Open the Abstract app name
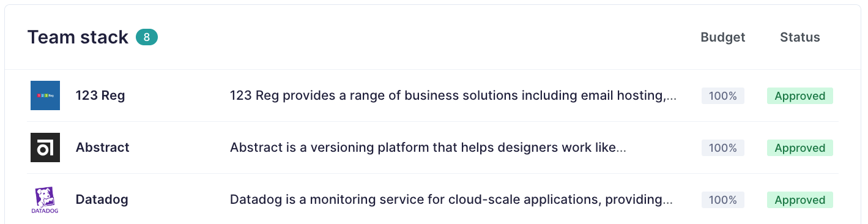Screen dimensions: 868x224 [103, 147]
